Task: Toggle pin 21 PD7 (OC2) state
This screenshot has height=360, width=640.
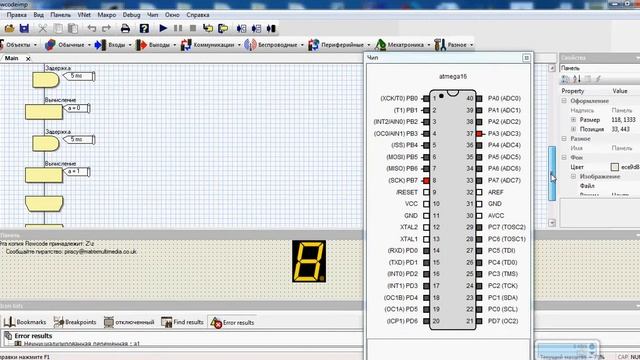Action: (479, 321)
